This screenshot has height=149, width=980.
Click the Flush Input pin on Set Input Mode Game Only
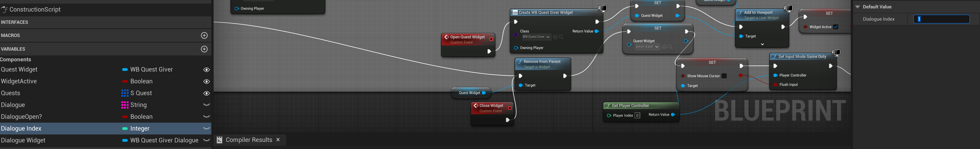pos(775,84)
